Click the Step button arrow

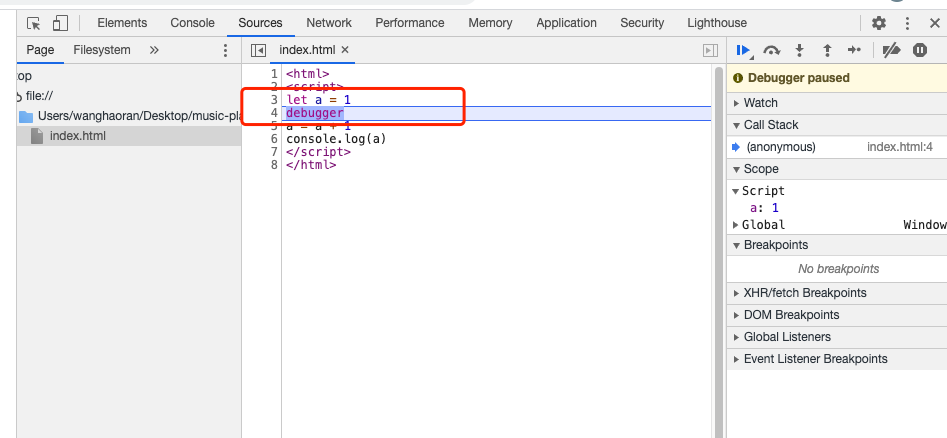click(x=854, y=51)
